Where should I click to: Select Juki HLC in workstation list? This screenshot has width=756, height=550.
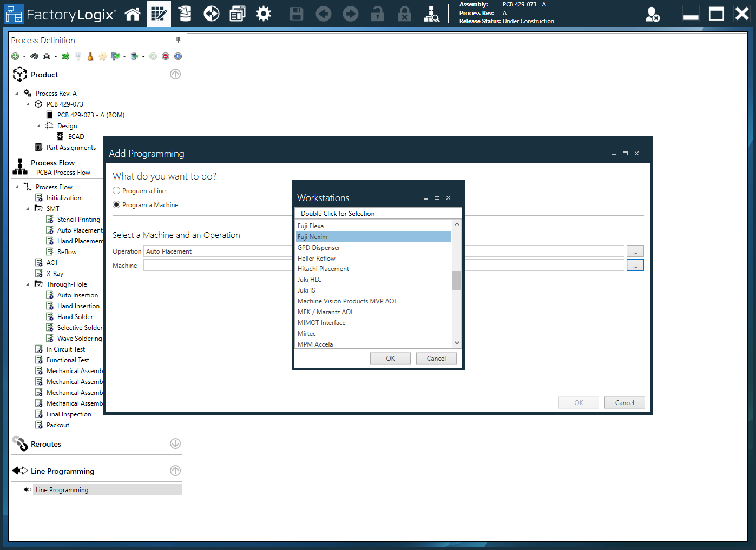[x=310, y=280]
